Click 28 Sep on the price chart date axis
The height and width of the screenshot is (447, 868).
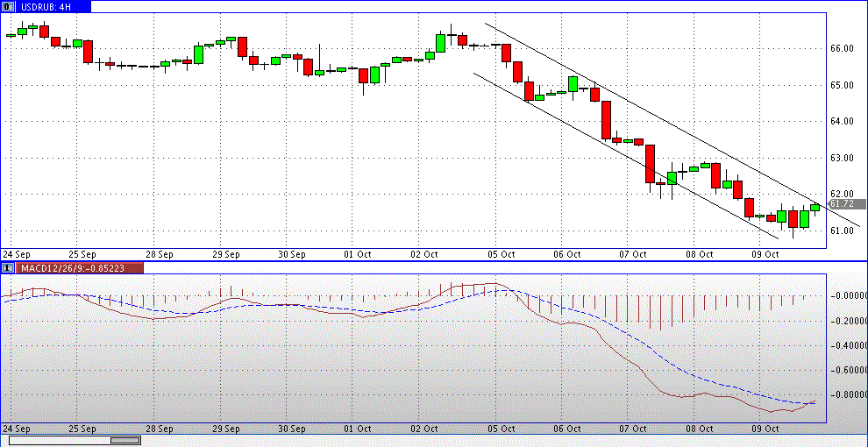point(159,254)
